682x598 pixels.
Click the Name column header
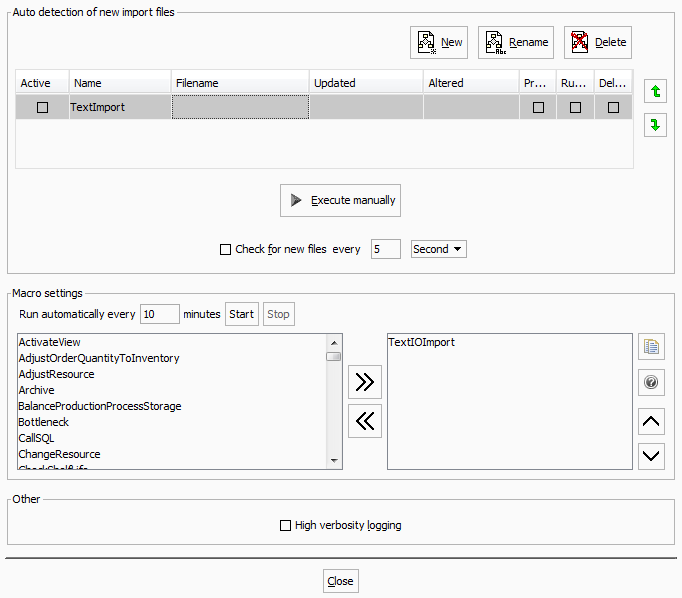coord(120,83)
